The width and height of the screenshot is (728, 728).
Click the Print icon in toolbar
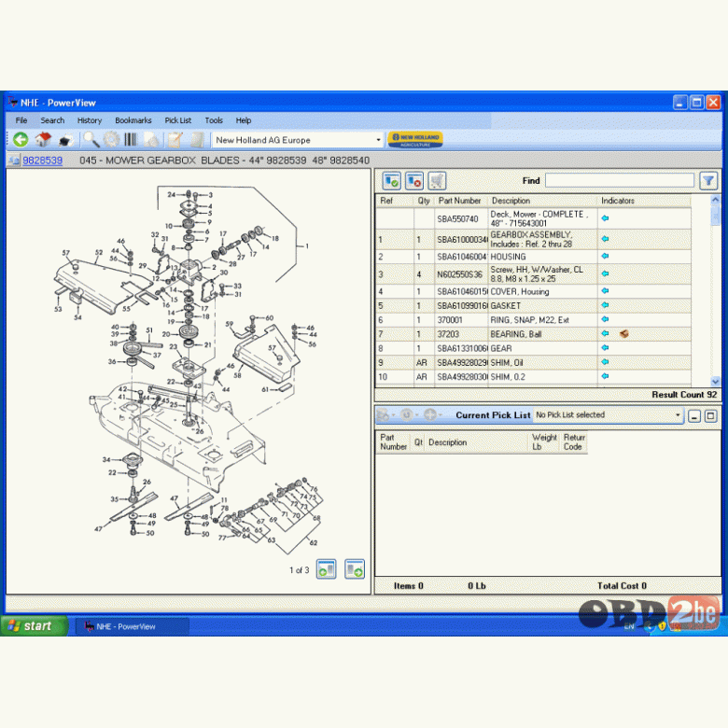pyautogui.click(x=66, y=140)
